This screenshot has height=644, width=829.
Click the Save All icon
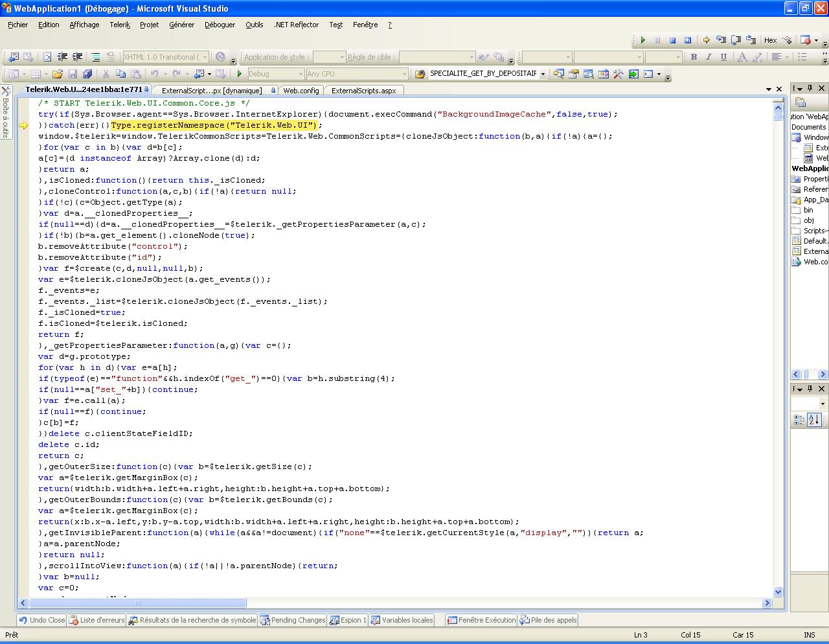[87, 74]
